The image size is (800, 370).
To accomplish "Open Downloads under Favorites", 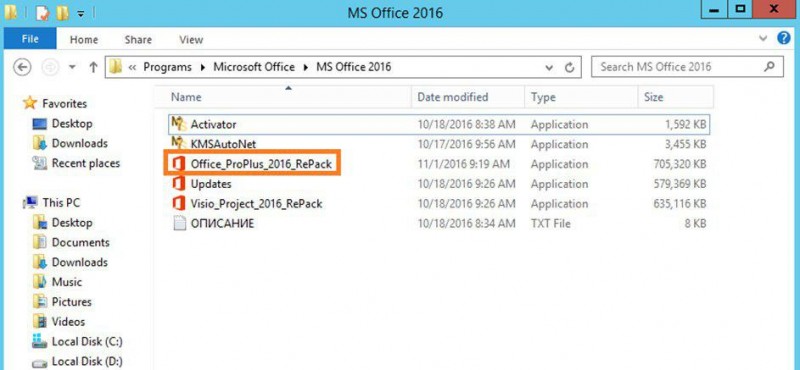I will [x=80, y=143].
